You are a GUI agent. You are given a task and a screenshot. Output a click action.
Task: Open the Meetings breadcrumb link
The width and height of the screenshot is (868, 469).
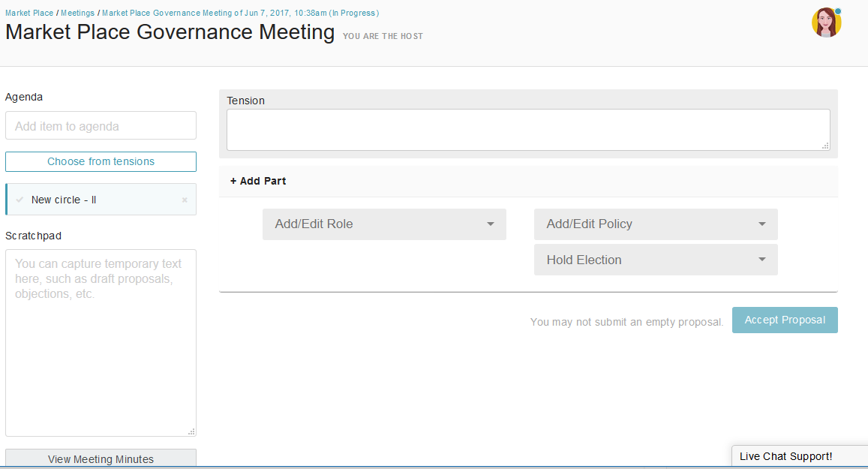pyautogui.click(x=77, y=14)
